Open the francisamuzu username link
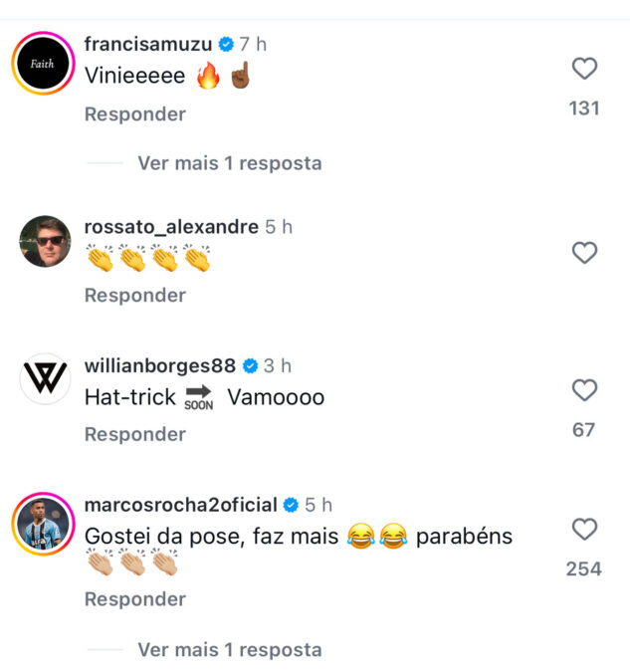The width and height of the screenshot is (630, 672). coord(149,45)
